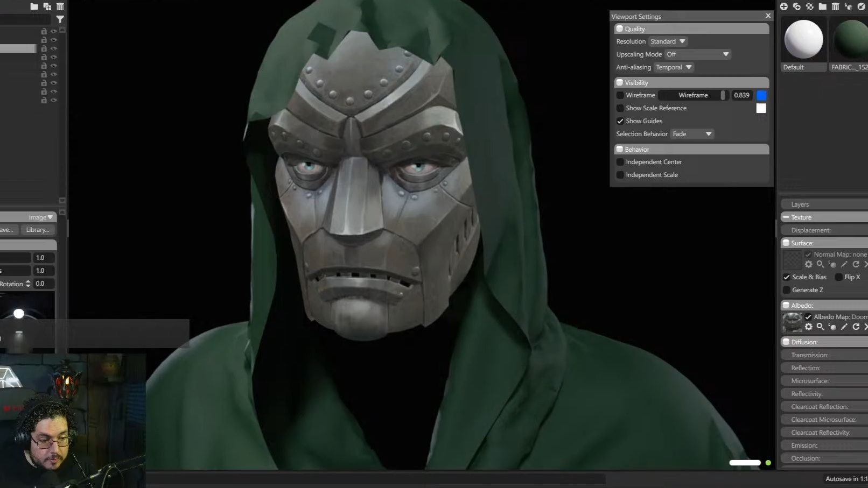This screenshot has height=488, width=868.
Task: Enable the Independent Scale checkbox
Action: (620, 175)
